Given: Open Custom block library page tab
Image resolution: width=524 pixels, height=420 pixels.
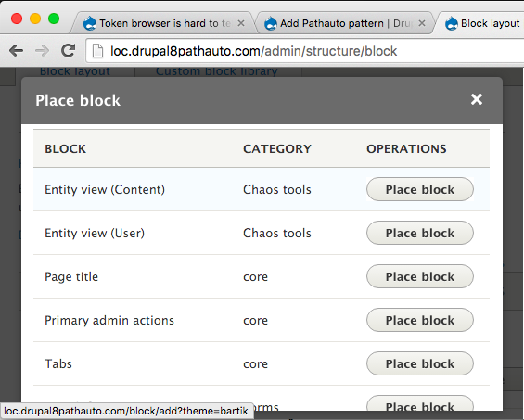Looking at the screenshot, I should click(216, 71).
